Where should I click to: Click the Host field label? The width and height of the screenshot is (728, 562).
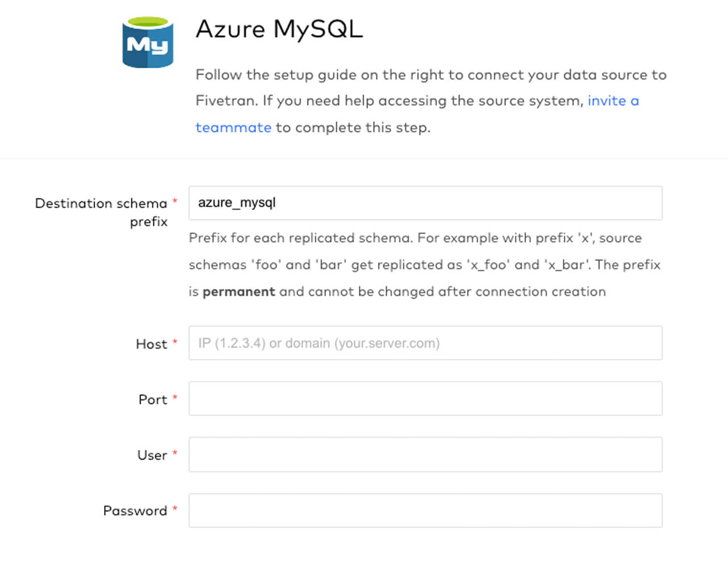pyautogui.click(x=151, y=344)
